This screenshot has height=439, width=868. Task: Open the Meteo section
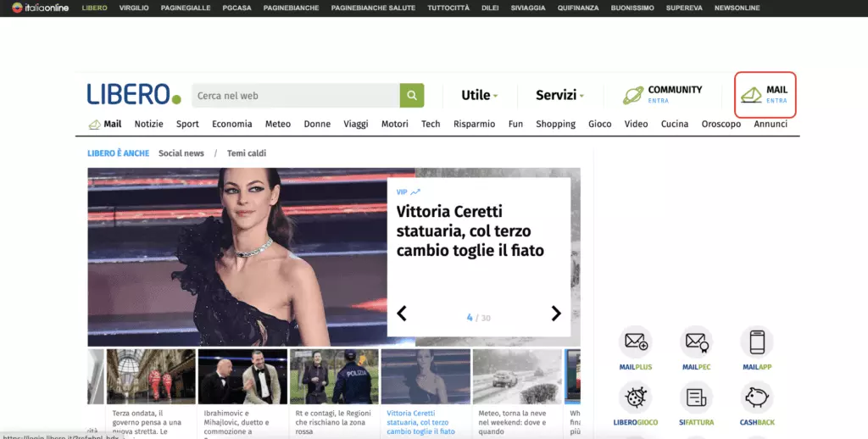point(278,124)
